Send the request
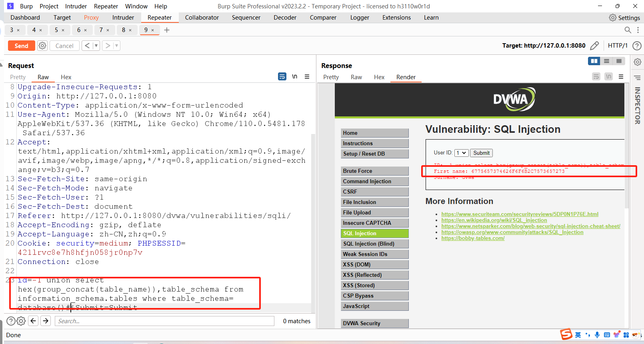This screenshot has width=644, height=344. tap(22, 46)
